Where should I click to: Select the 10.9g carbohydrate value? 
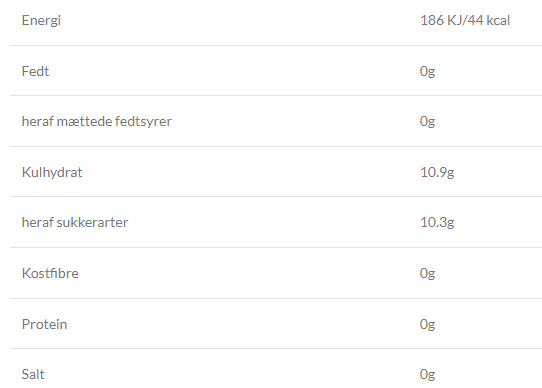click(437, 172)
